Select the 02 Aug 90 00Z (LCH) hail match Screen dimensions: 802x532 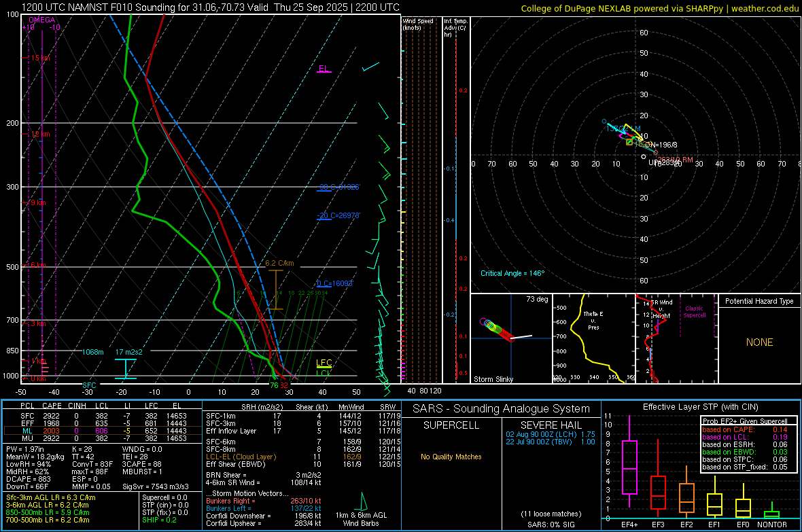[x=551, y=434]
